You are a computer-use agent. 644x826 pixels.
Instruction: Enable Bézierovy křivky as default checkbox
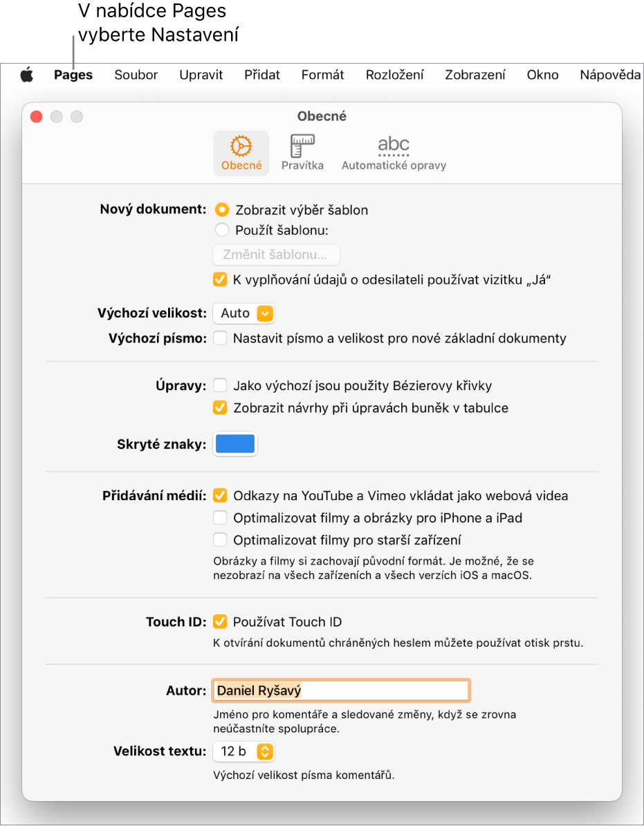point(220,385)
